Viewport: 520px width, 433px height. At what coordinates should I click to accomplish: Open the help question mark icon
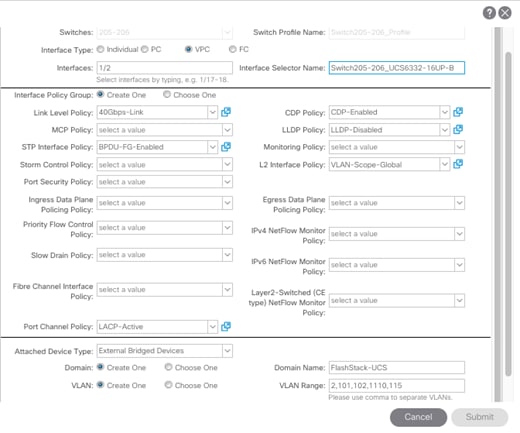pos(489,13)
